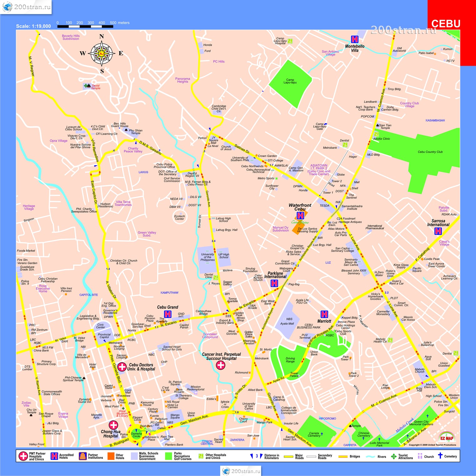Click the Parklane International hotel icon

tap(274, 283)
